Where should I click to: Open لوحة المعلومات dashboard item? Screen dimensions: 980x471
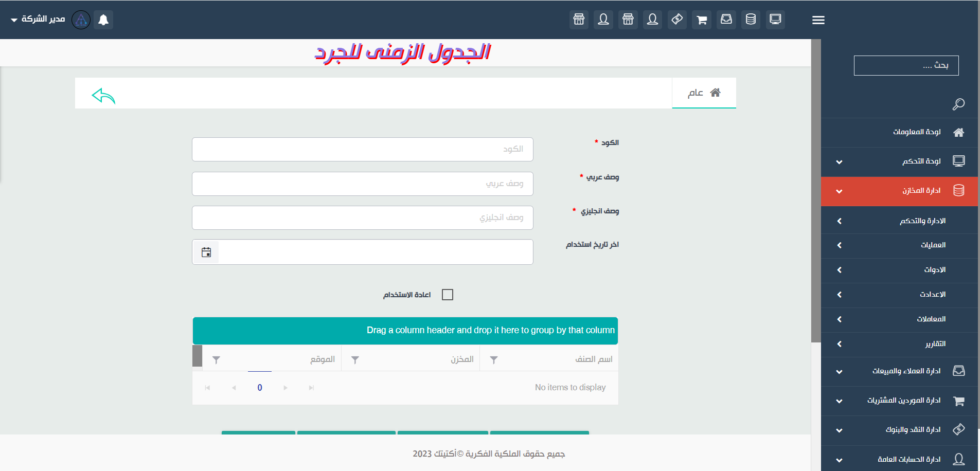(x=899, y=133)
